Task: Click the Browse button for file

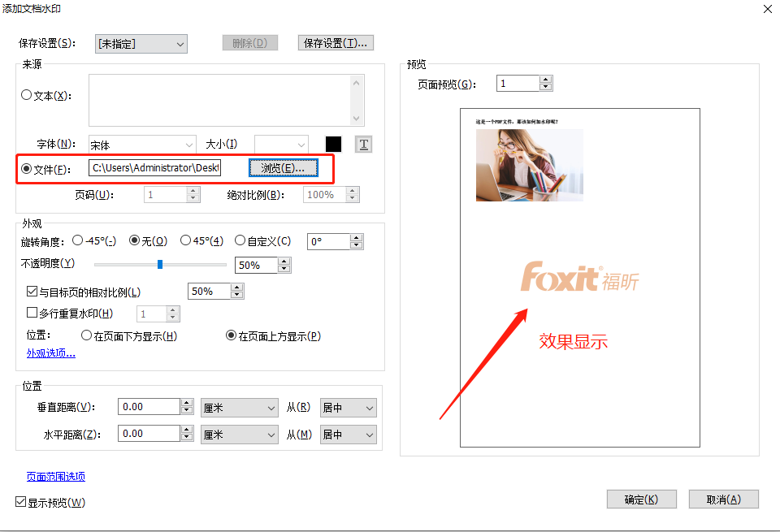Action: [283, 168]
